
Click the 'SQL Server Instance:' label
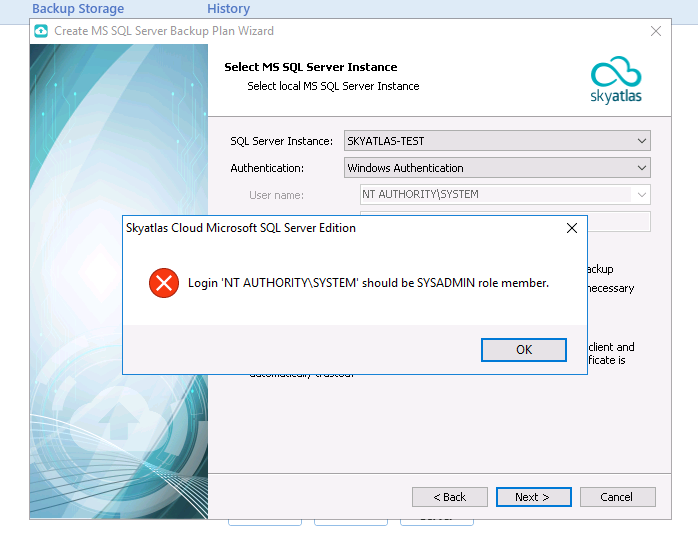coord(281,141)
